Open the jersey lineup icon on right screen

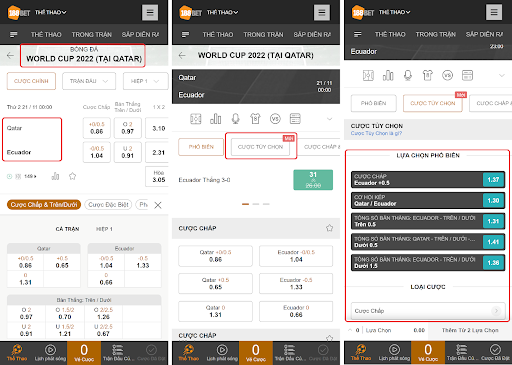(x=428, y=76)
